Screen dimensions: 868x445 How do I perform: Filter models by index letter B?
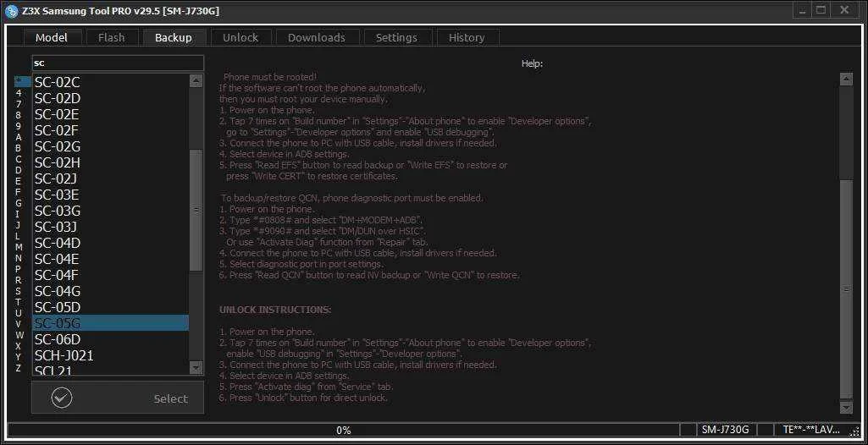pos(19,148)
